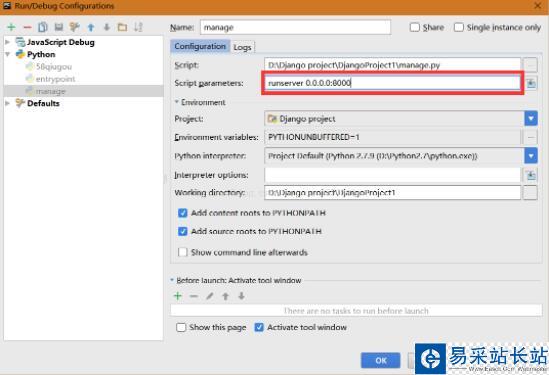Move the configuration up with the blue arrow

coord(91,27)
